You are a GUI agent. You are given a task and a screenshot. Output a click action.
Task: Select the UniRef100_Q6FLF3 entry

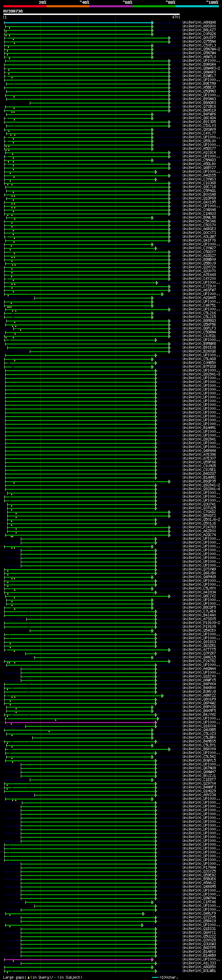click(x=199, y=328)
